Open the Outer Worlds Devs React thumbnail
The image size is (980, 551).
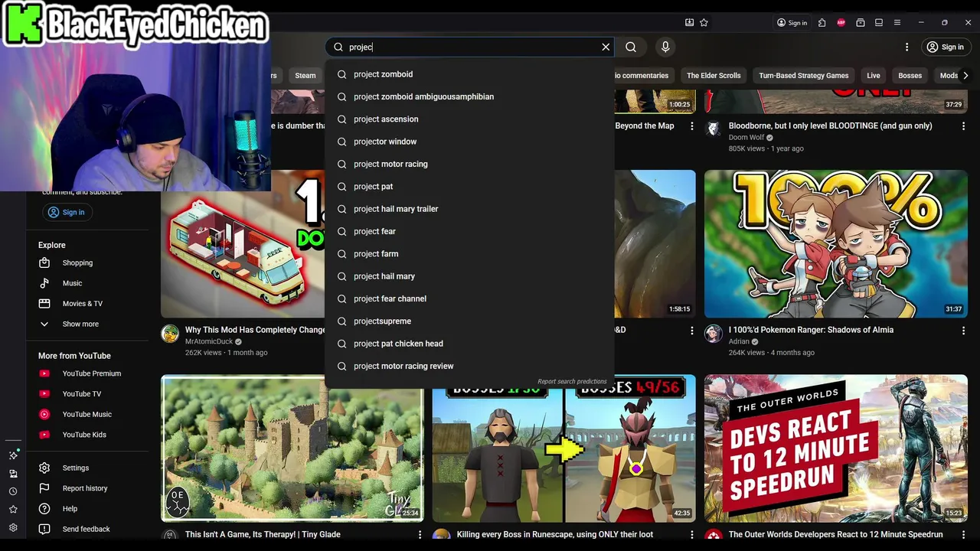[x=836, y=448]
